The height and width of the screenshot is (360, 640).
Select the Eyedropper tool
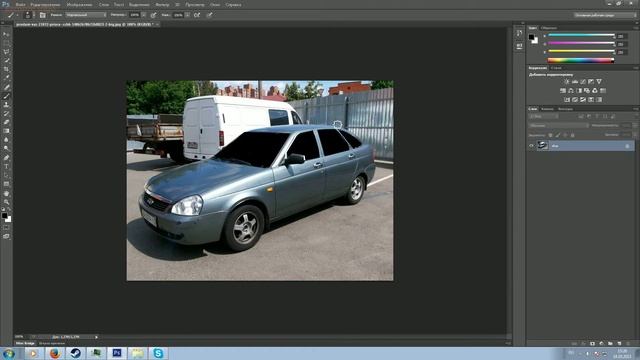coord(6,78)
